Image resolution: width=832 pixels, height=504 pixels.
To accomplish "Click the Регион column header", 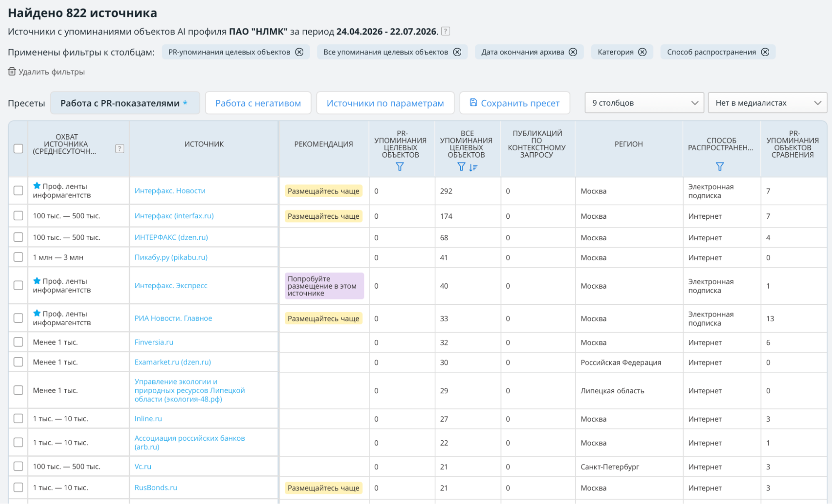I will (628, 144).
